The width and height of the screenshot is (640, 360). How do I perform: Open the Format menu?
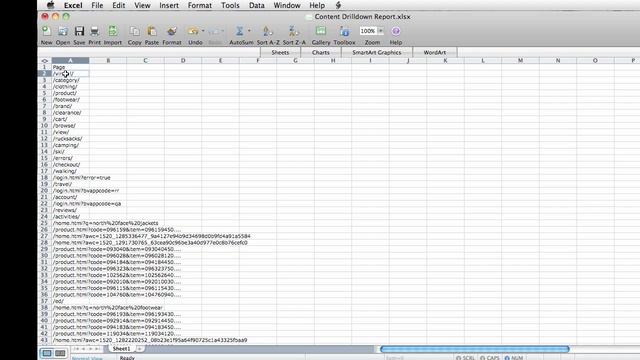click(200, 5)
